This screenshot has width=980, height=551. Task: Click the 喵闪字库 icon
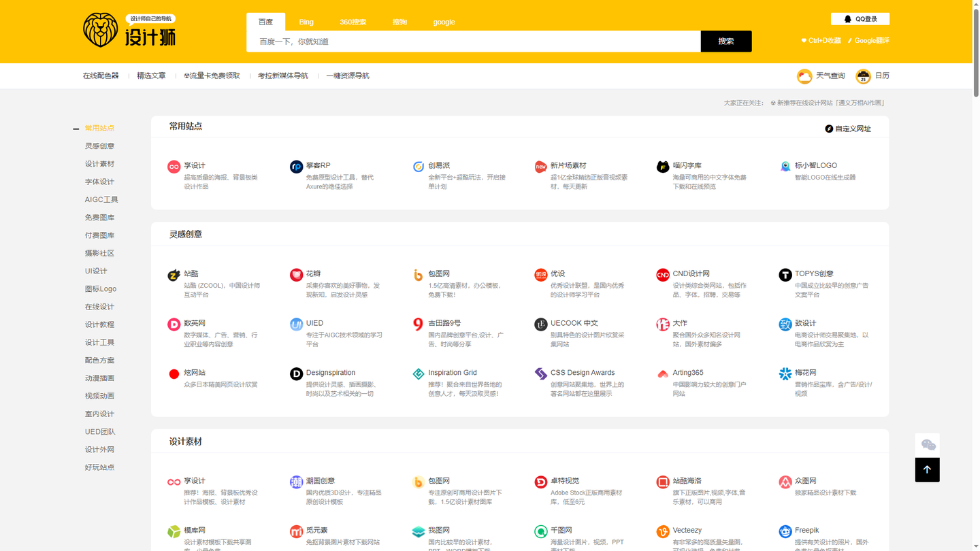[x=663, y=167]
